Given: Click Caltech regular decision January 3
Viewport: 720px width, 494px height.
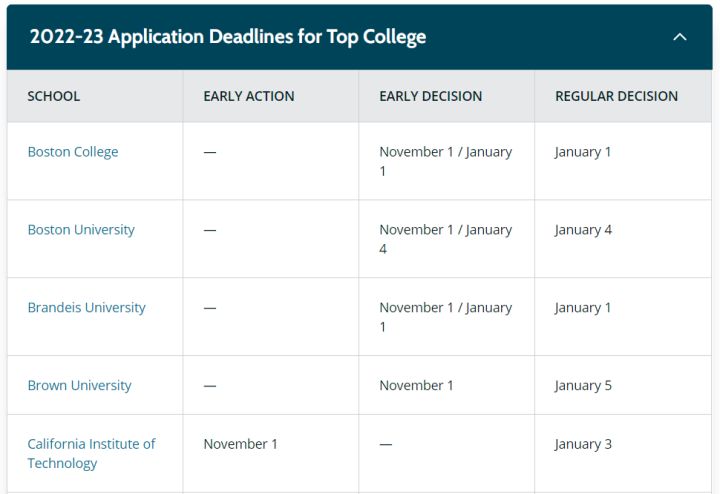Looking at the screenshot, I should pos(583,444).
